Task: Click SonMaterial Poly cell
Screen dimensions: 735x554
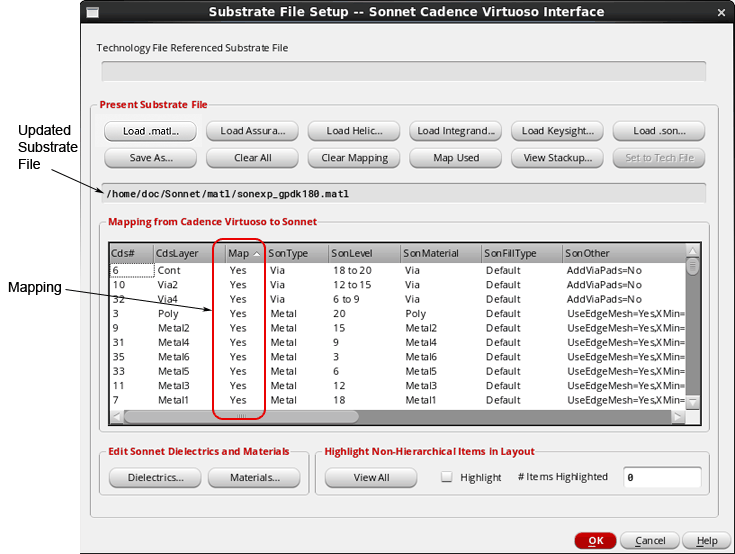Action: [416, 314]
